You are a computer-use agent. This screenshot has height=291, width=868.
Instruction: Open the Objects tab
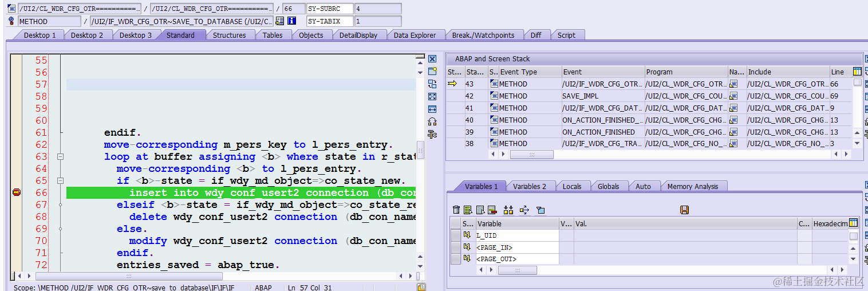pos(311,35)
